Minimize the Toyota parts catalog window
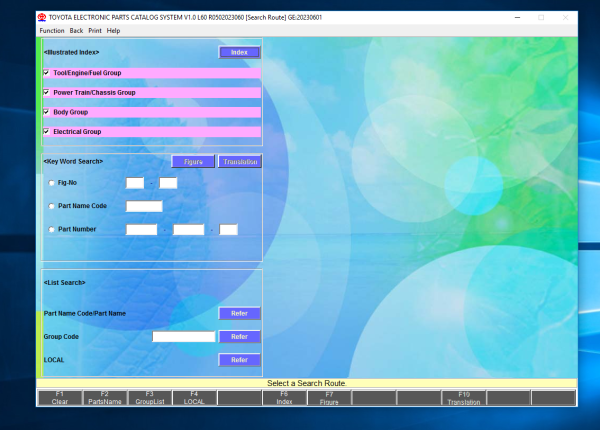 tap(517, 18)
